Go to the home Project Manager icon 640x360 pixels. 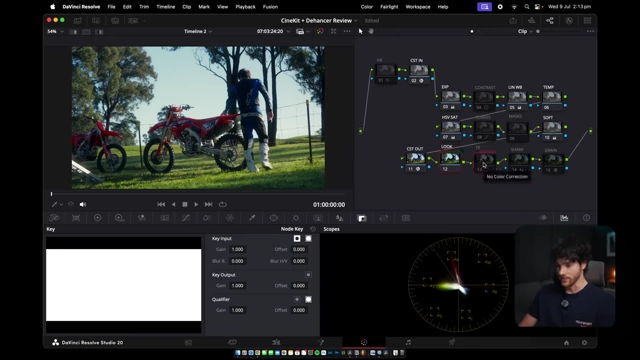[x=566, y=342]
